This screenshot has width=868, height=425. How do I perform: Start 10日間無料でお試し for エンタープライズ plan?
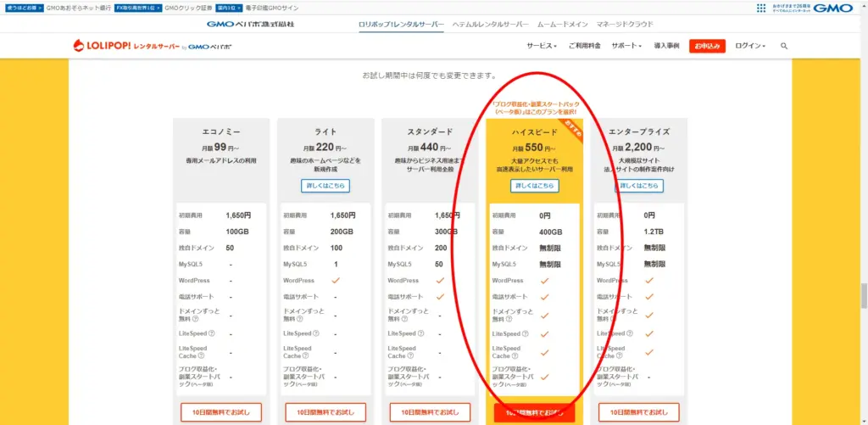click(x=639, y=412)
